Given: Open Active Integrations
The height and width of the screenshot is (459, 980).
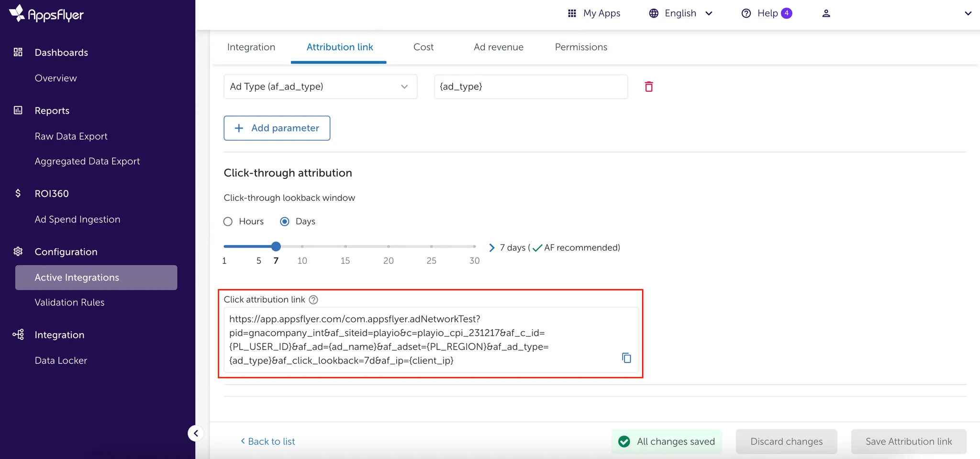Looking at the screenshot, I should pyautogui.click(x=96, y=277).
